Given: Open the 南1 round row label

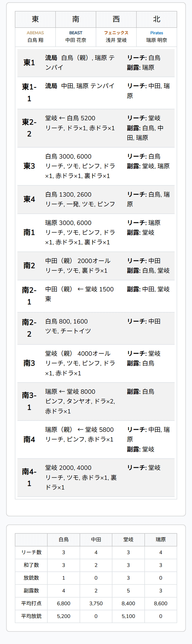Looking at the screenshot, I should 29,233.
